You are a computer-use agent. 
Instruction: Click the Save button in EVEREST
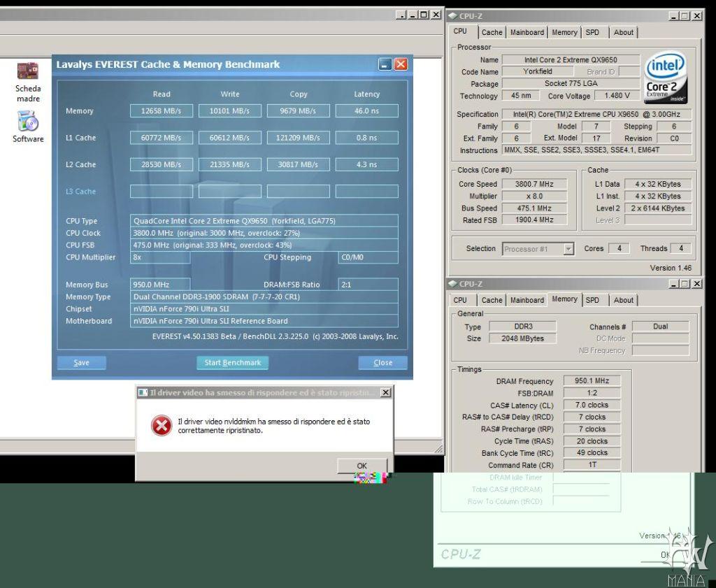(x=81, y=362)
